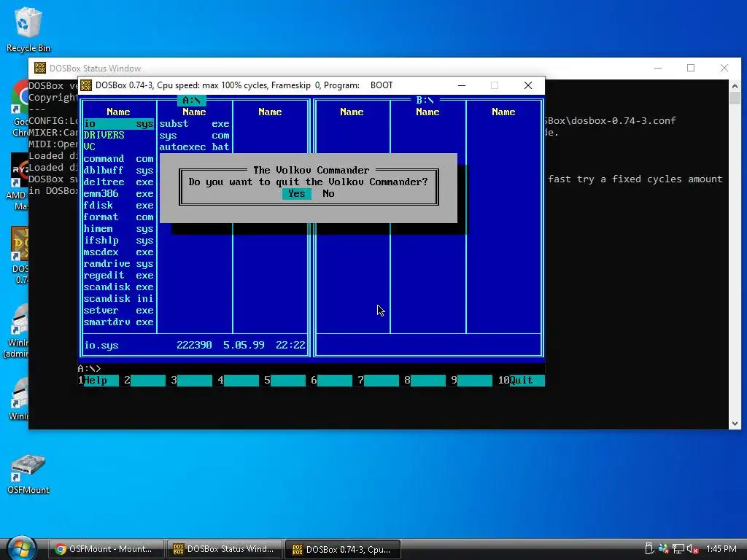The width and height of the screenshot is (747, 560).
Task: Select the DRIVERS directory entry
Action: pyautogui.click(x=104, y=135)
